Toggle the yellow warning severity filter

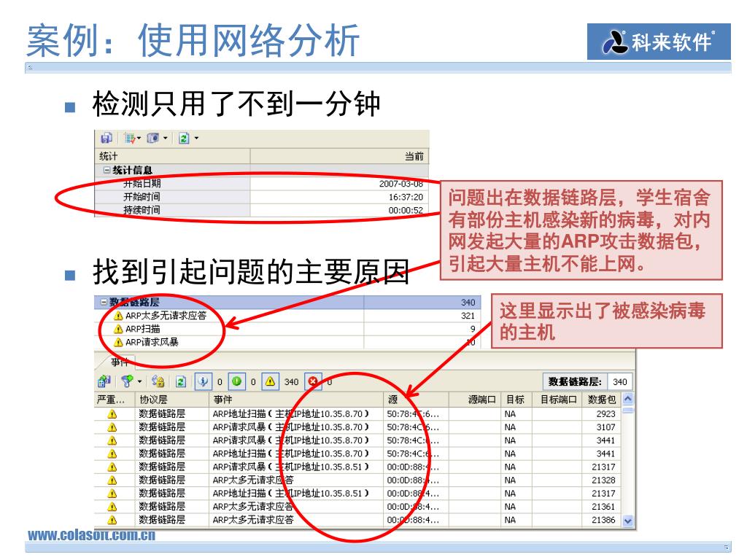(x=270, y=381)
